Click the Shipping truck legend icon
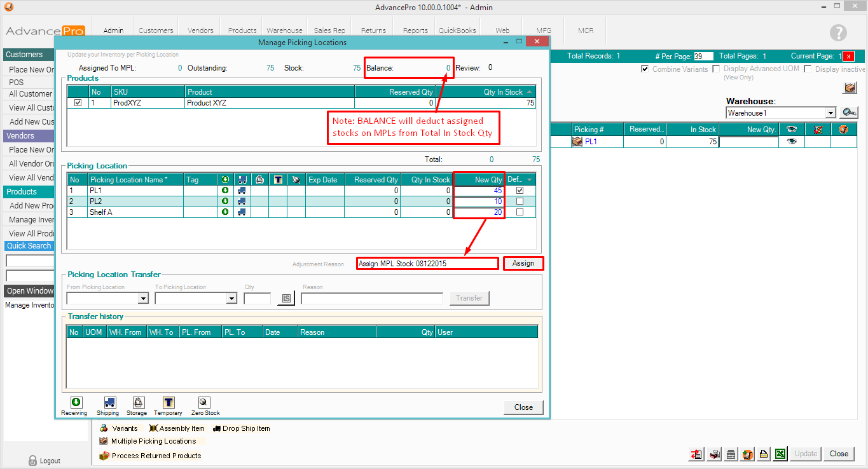Viewport: 868px width, 469px height. (109, 402)
